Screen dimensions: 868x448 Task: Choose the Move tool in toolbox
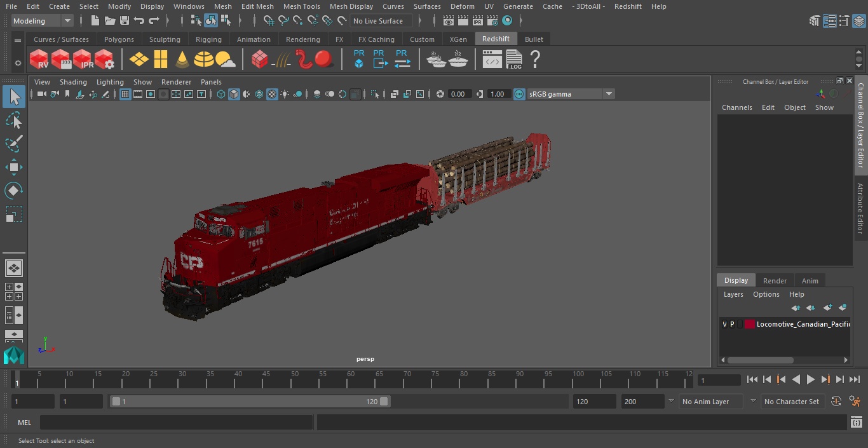pyautogui.click(x=13, y=168)
